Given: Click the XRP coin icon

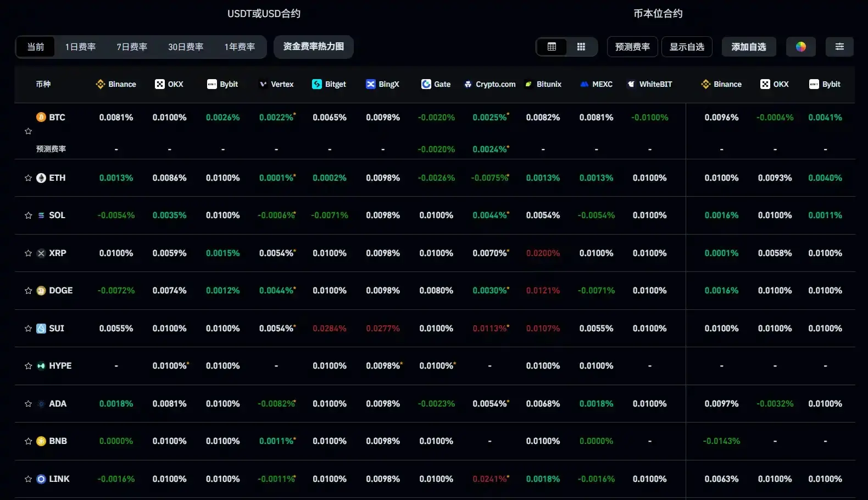Looking at the screenshot, I should 41,253.
